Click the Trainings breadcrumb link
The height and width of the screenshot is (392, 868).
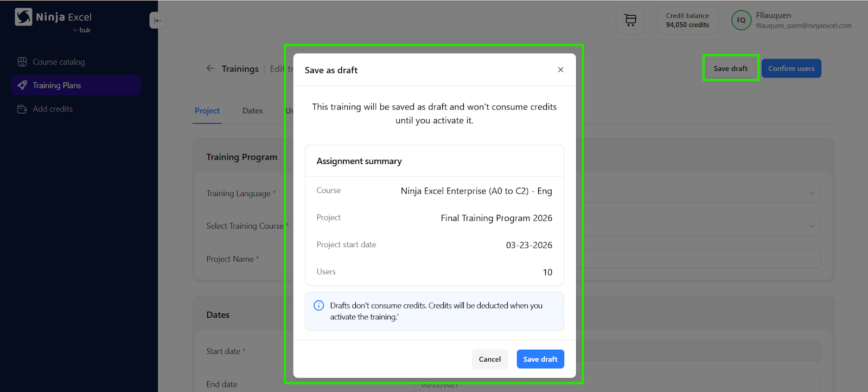240,69
